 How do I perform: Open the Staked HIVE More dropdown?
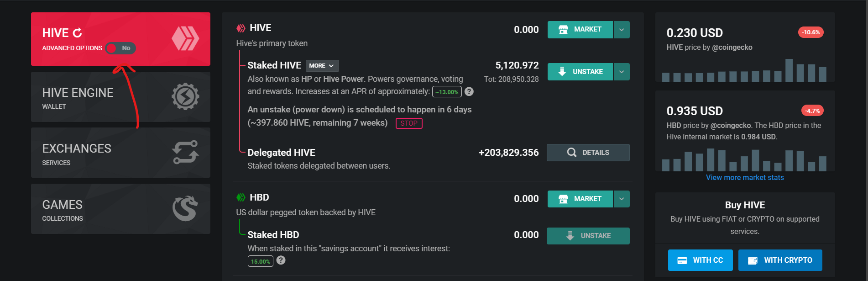tap(322, 66)
